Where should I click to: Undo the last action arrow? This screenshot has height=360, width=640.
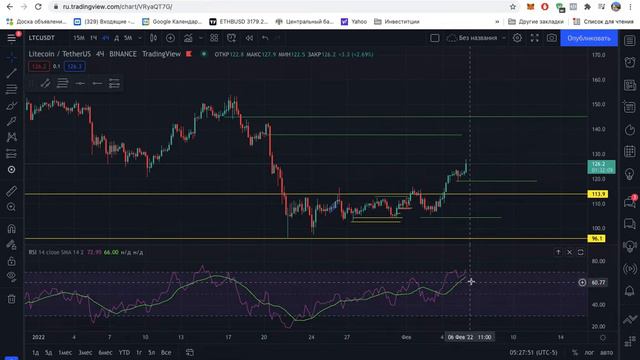pyautogui.click(x=265, y=38)
